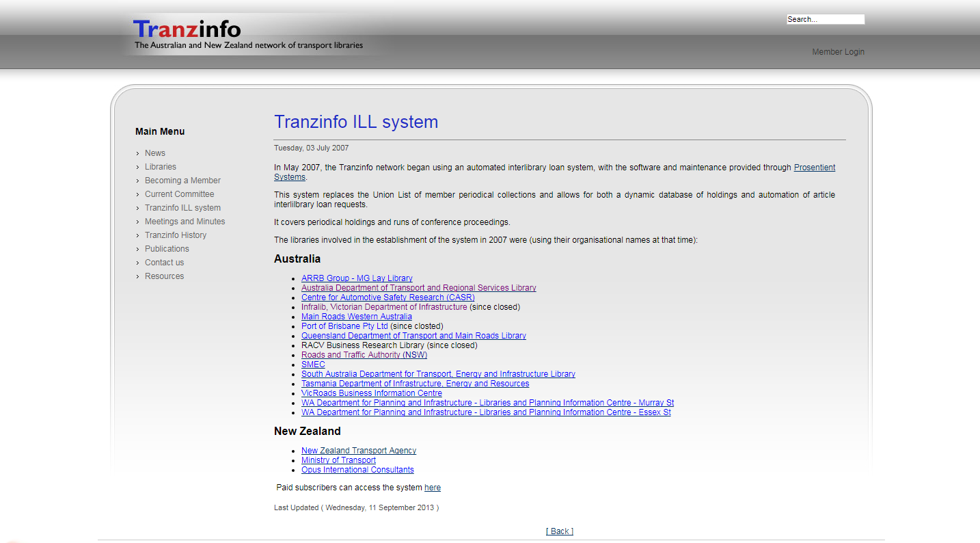The height and width of the screenshot is (543, 980).
Task: Go to Publications menu item
Action: [x=167, y=249]
